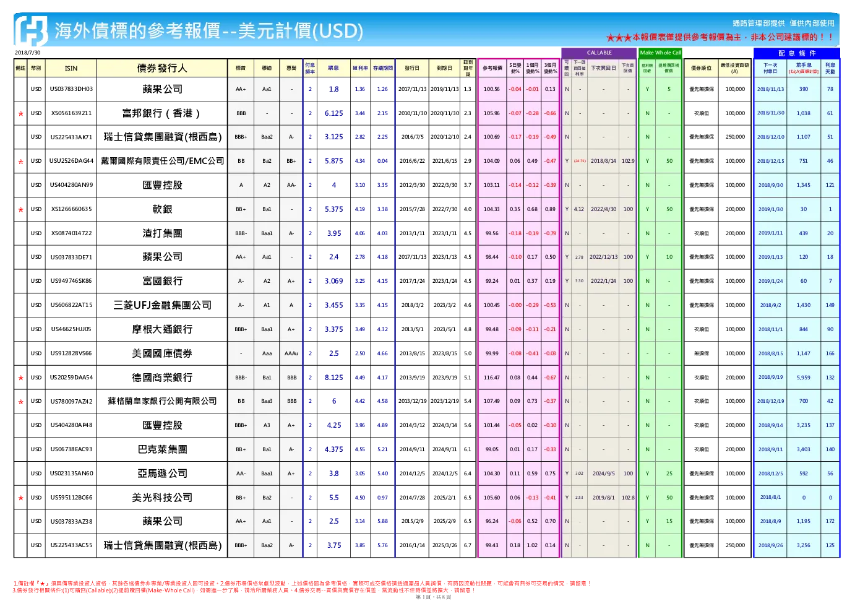This screenshot has height=614, width=868.
Task: Click ISIN US037833DH03 cell
Action: click(x=71, y=89)
